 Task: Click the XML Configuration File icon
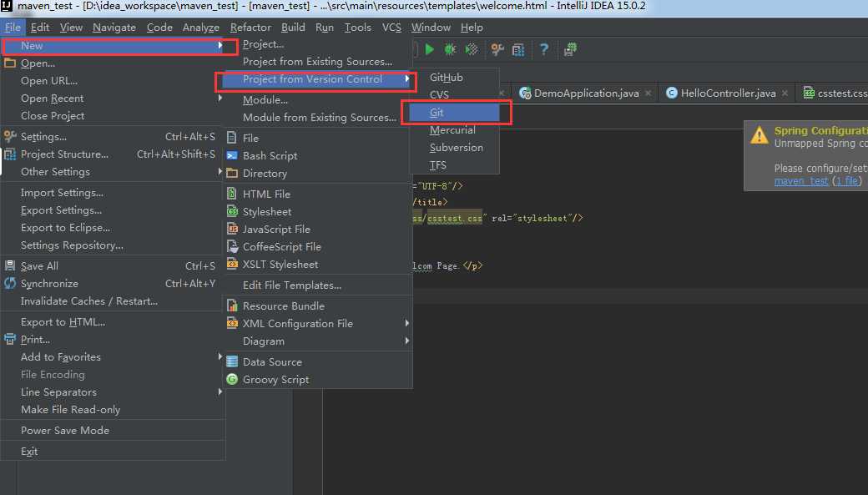tap(233, 323)
